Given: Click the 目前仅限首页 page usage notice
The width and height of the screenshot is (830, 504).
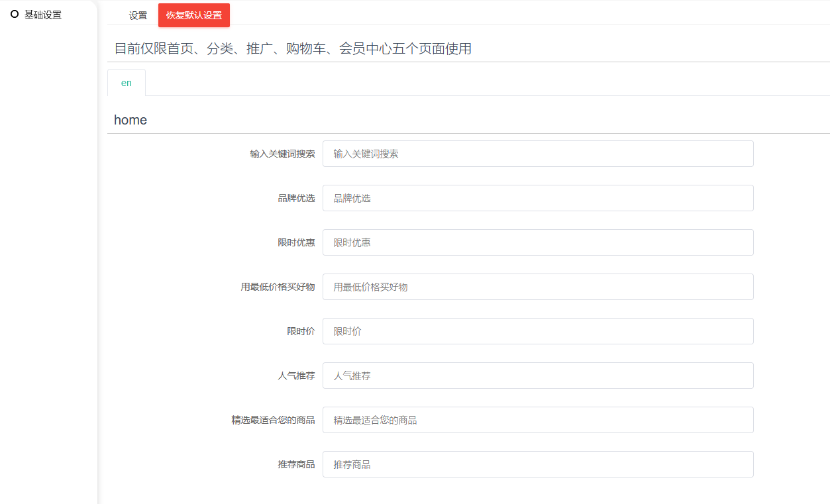Looking at the screenshot, I should point(293,48).
